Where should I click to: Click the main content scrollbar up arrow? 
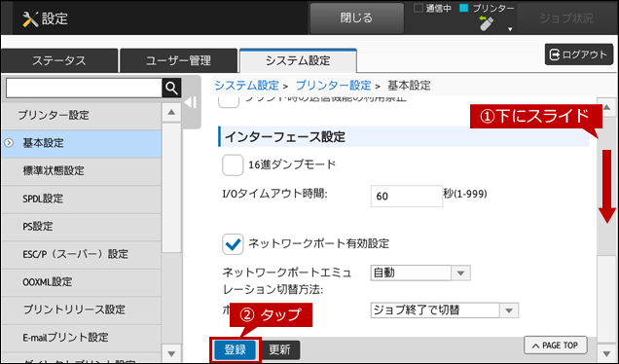607,107
